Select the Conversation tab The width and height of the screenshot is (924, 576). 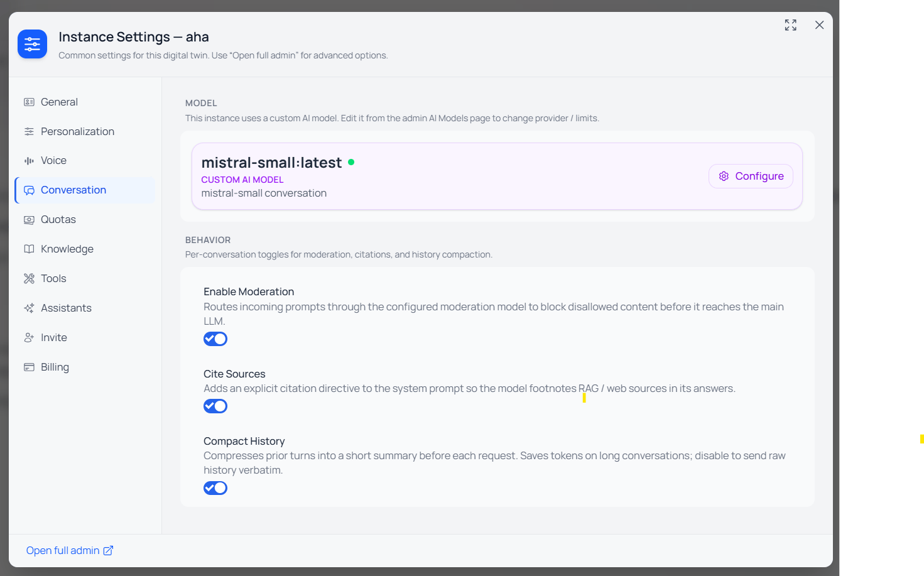click(x=85, y=190)
